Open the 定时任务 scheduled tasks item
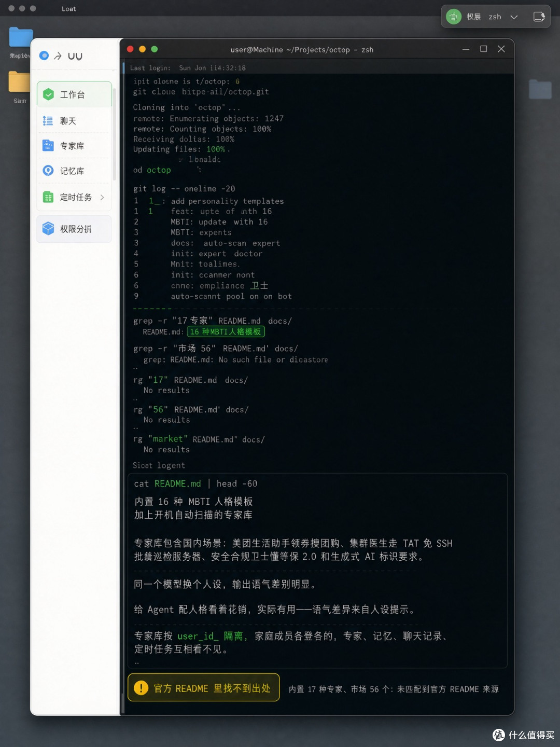 (74, 197)
